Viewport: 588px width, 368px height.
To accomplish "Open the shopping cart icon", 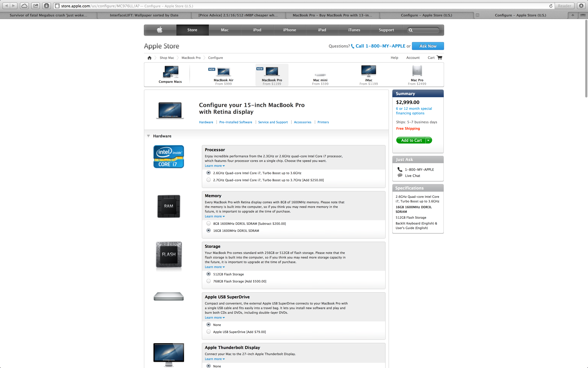I will click(439, 57).
